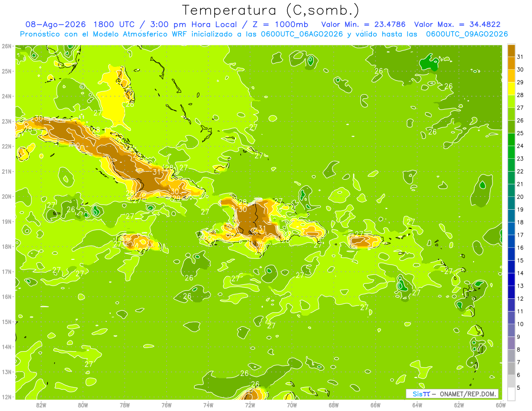Select the value '22' on the color scale
532x411 pixels.
click(x=520, y=171)
